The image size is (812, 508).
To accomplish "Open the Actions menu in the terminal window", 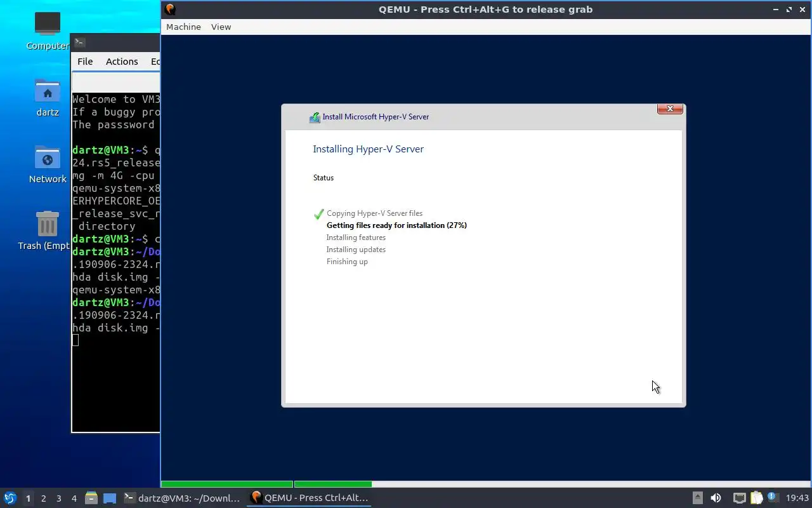I will [x=122, y=62].
